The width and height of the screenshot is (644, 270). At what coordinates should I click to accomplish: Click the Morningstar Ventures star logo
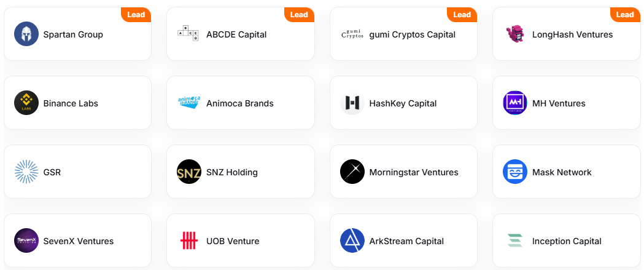352,172
